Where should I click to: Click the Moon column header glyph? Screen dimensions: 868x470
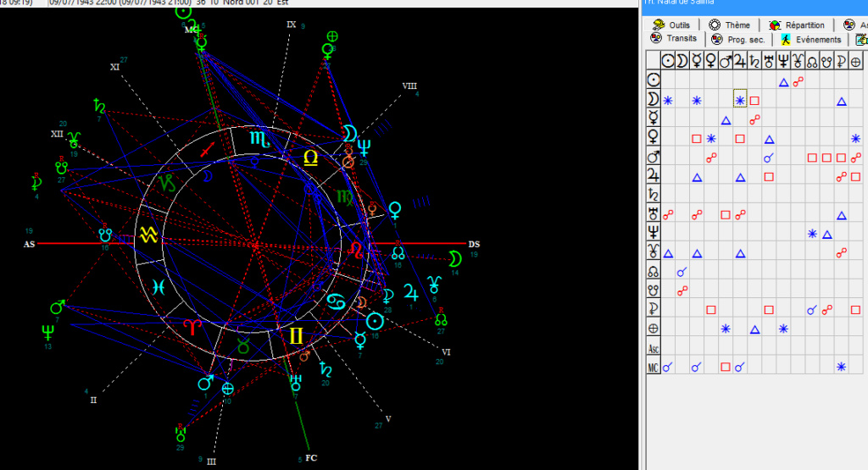(x=682, y=60)
